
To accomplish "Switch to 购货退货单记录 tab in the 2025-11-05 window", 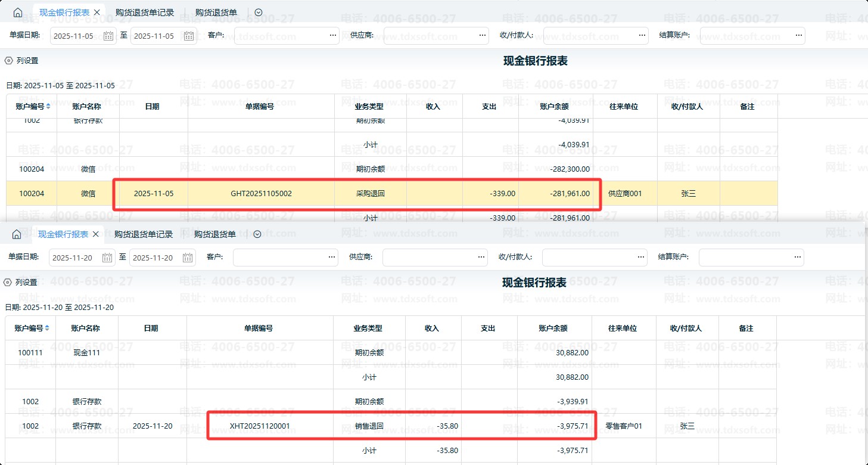I will click(145, 13).
